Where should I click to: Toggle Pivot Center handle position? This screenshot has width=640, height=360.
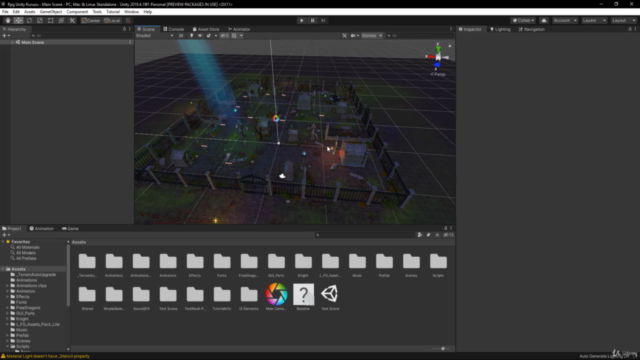point(91,20)
